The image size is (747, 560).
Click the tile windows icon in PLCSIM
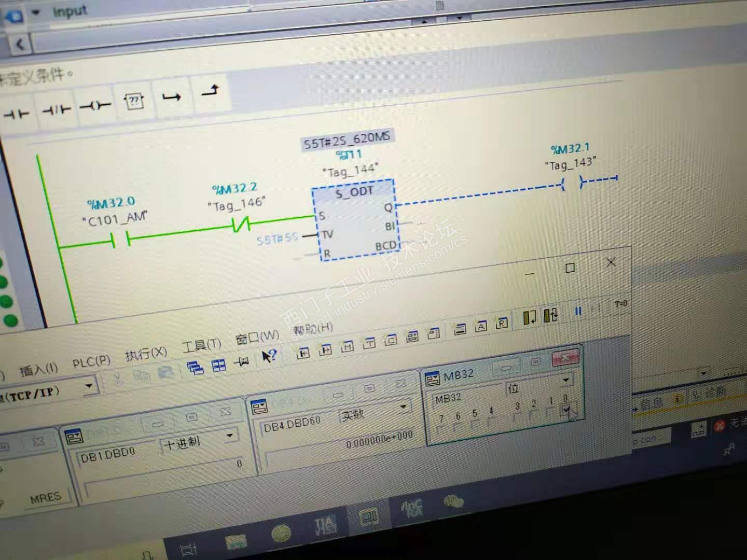(219, 365)
